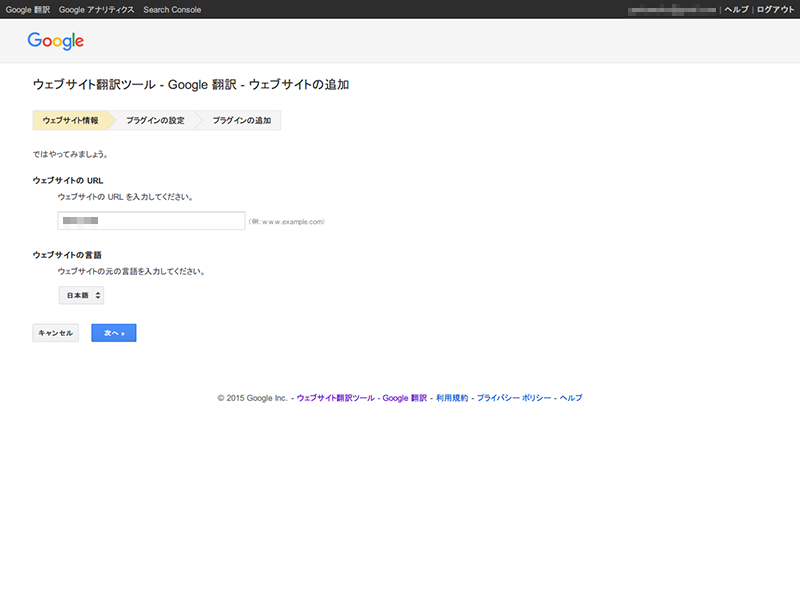Open the ヘルプ footer link
The height and width of the screenshot is (600, 800).
click(x=571, y=398)
